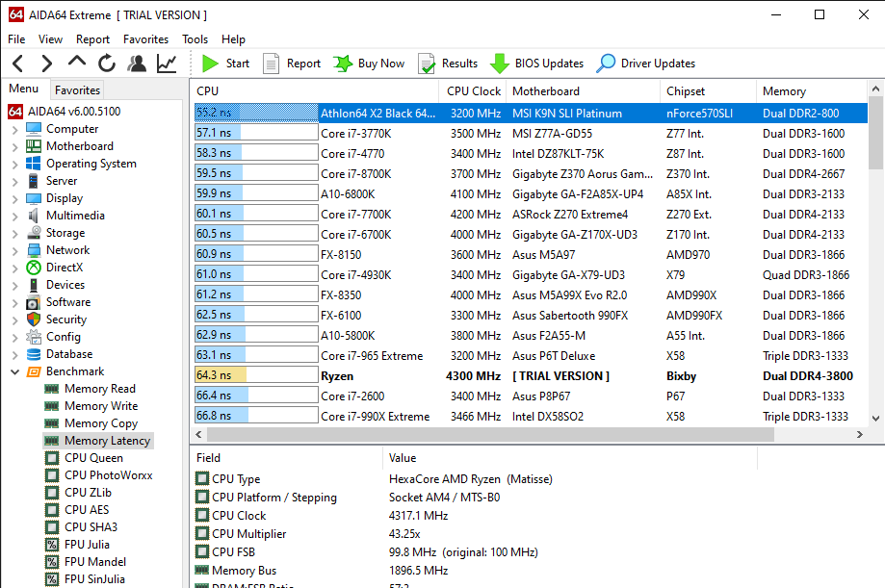Click the Buy Now green star icon
This screenshot has width=885, height=588.
click(x=343, y=64)
